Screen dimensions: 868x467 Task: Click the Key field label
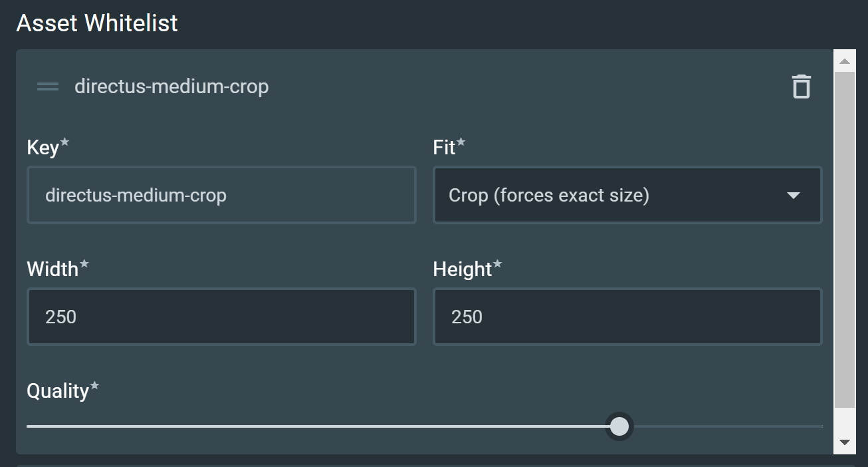(43, 148)
